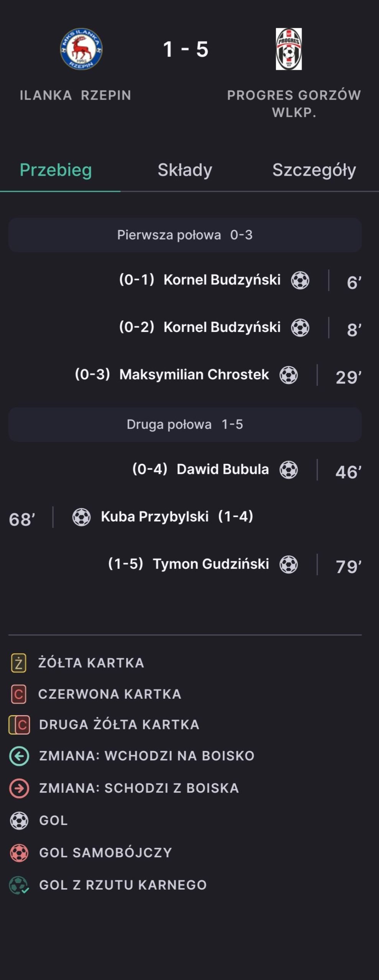The height and width of the screenshot is (980, 379).
Task: Click the substitution entering pitch icon
Action: click(x=19, y=756)
